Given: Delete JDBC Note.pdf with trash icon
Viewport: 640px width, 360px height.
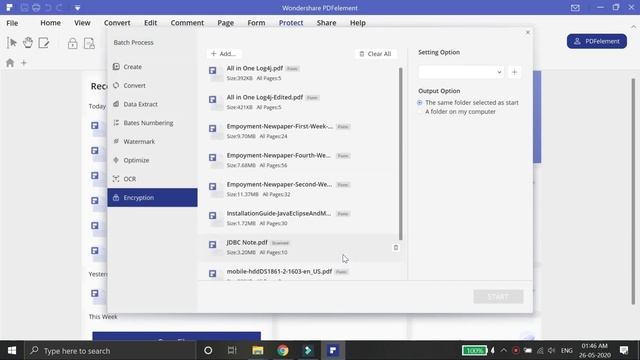Looking at the screenshot, I should click(396, 248).
